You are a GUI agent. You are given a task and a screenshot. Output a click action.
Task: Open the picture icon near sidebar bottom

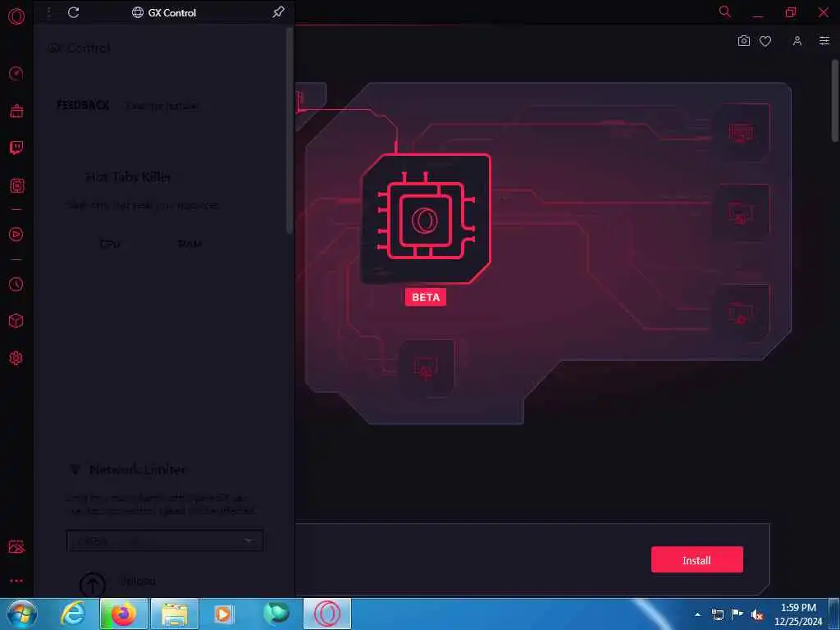(16, 547)
